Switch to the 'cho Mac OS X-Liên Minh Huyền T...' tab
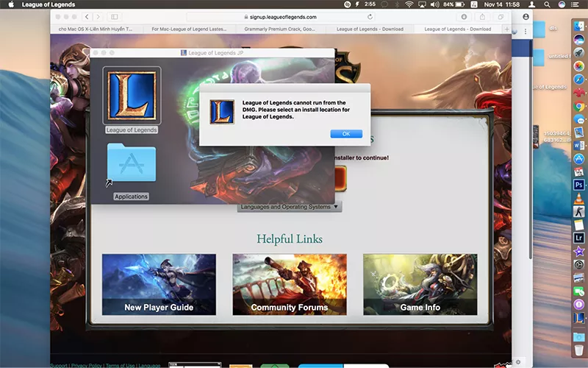Image resolution: width=588 pixels, height=368 pixels. coord(96,29)
